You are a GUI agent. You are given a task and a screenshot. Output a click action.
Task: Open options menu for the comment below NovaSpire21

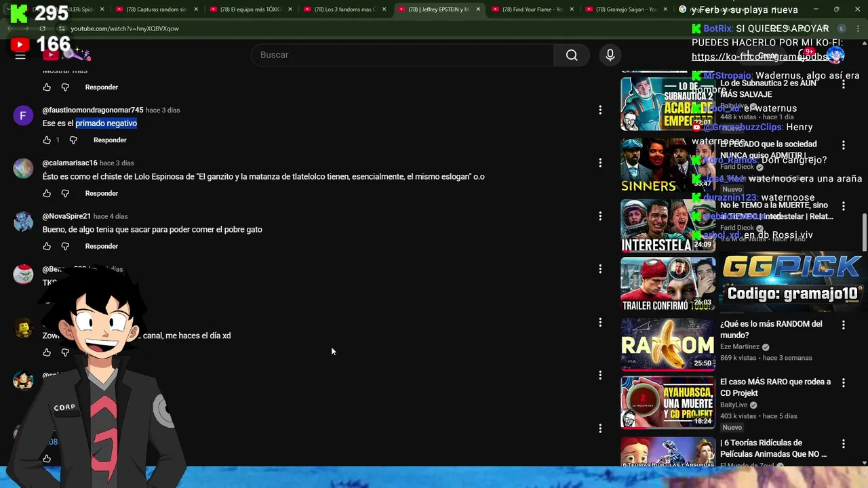pyautogui.click(x=600, y=269)
